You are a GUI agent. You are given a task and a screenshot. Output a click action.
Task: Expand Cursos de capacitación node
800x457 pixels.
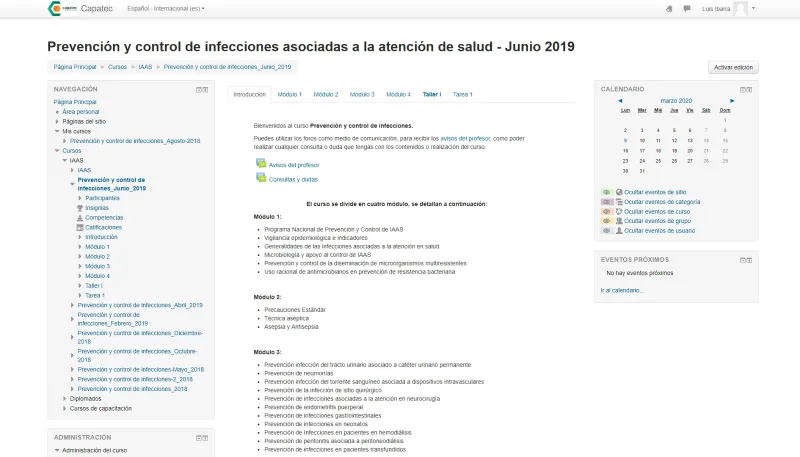pyautogui.click(x=65, y=408)
